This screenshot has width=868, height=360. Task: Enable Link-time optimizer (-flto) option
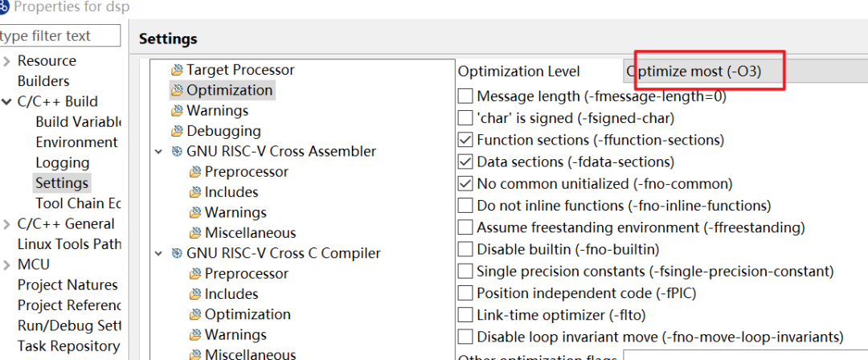[x=465, y=315]
